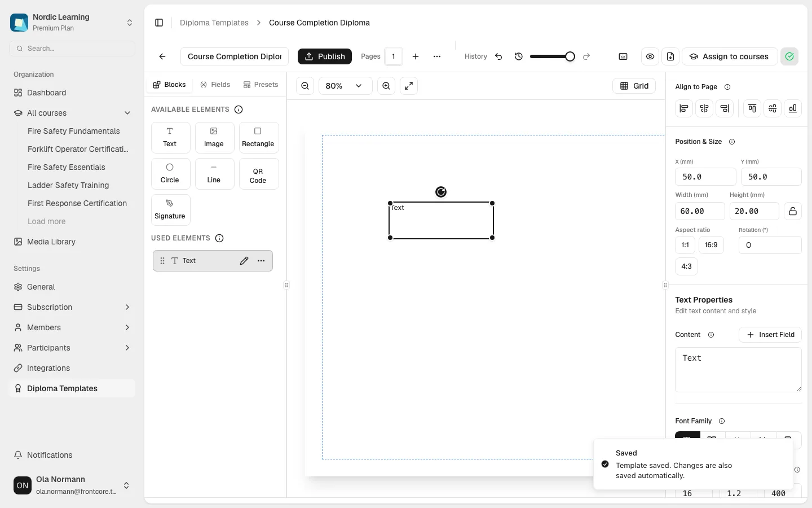Add a Rectangle element
The width and height of the screenshot is (812, 508).
259,138
